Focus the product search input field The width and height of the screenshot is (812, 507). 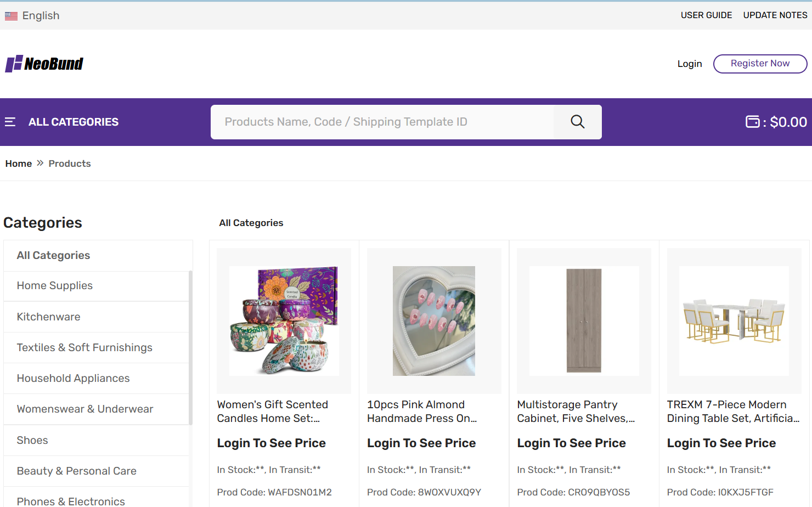[x=382, y=122]
